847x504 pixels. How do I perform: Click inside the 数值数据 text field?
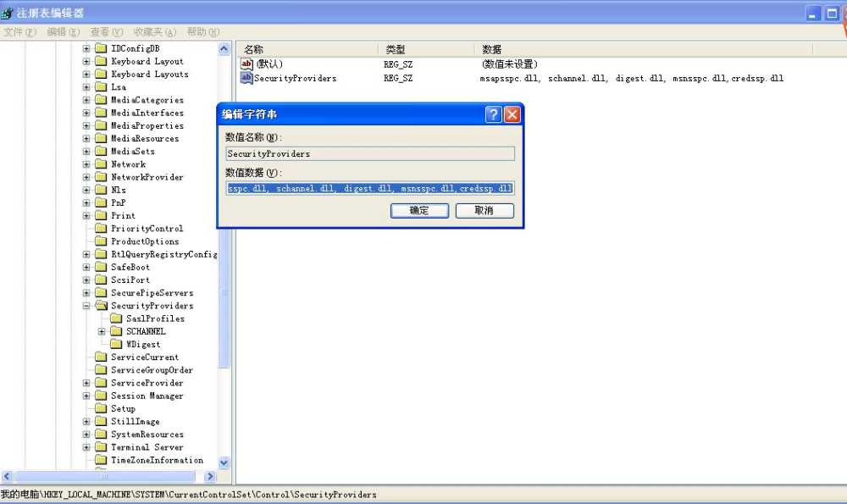370,187
